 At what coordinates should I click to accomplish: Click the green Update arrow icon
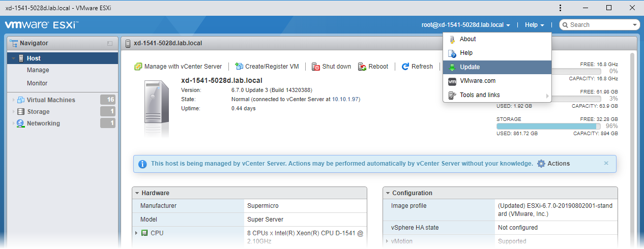coord(452,67)
